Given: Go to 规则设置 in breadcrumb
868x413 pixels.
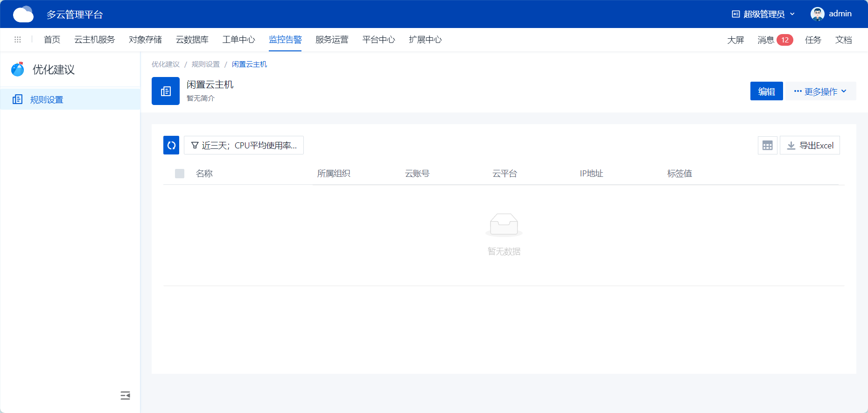Looking at the screenshot, I should (x=205, y=64).
